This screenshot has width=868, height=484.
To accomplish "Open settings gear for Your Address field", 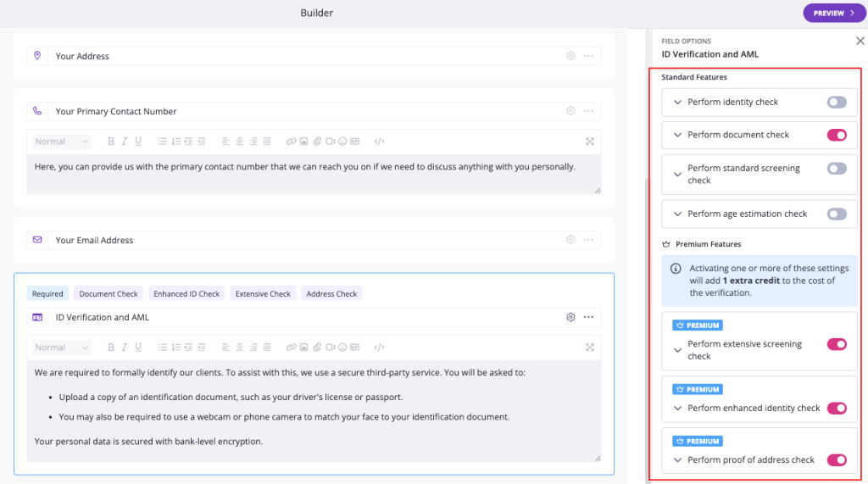I will tap(570, 56).
